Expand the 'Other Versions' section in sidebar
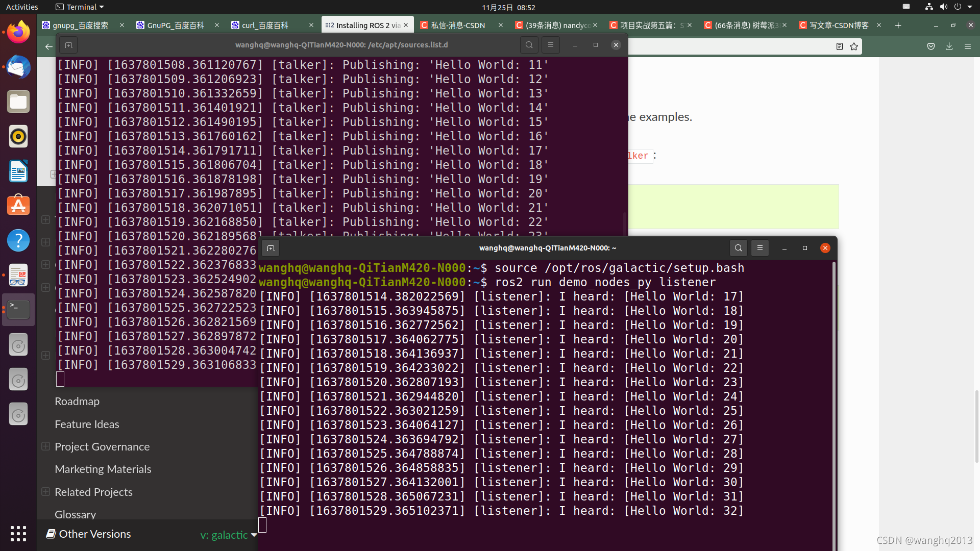Screen dimensions: 980x551 [95, 533]
